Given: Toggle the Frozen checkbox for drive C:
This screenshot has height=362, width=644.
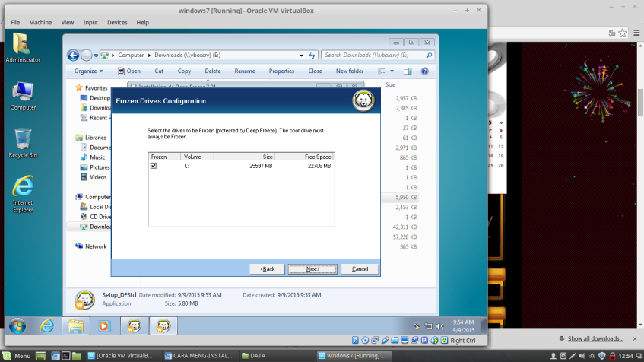Looking at the screenshot, I should tap(154, 166).
